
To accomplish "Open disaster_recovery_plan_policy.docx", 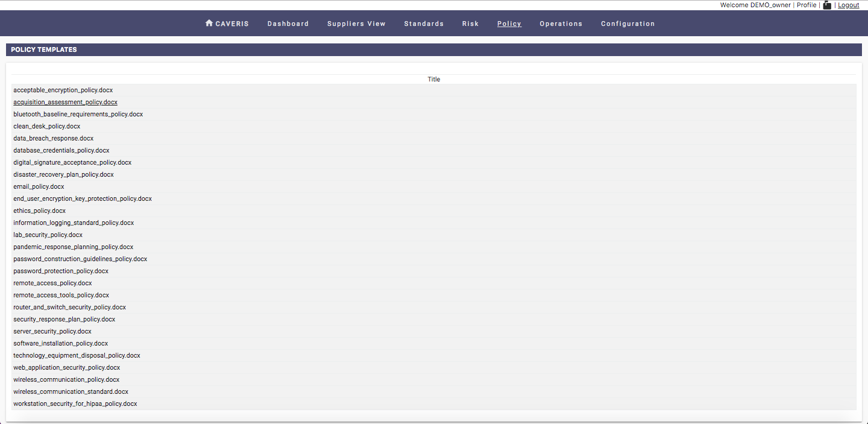I will (64, 174).
